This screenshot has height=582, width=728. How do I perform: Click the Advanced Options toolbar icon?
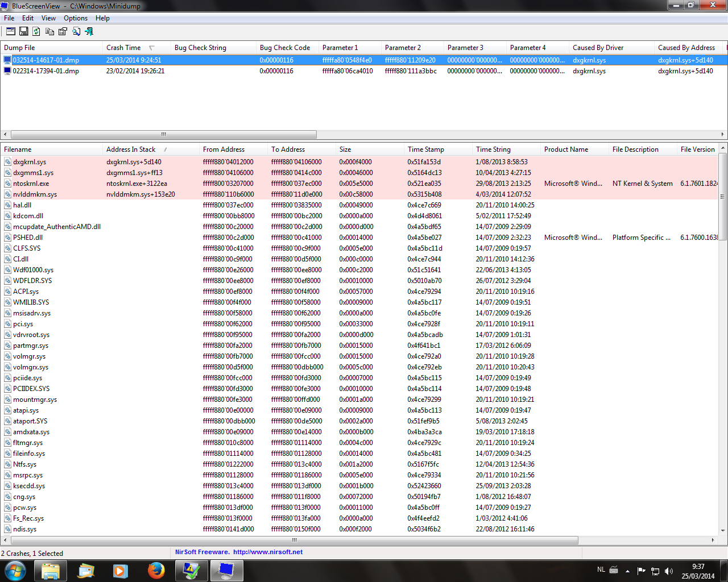click(10, 31)
